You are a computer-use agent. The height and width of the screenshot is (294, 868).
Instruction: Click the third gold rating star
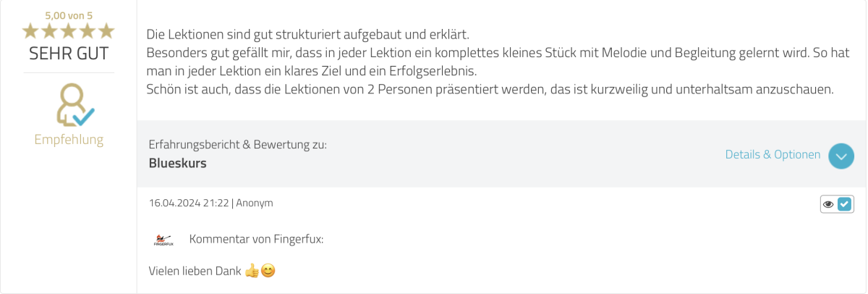point(69,30)
